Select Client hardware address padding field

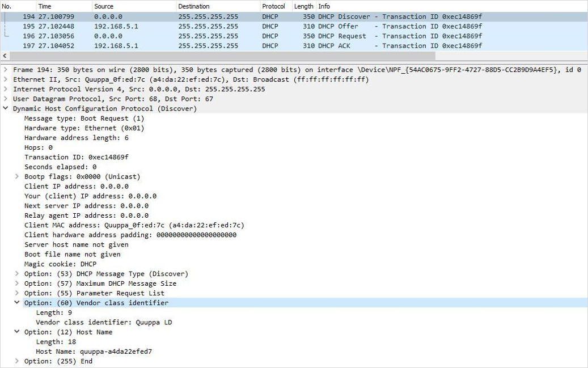click(130, 235)
